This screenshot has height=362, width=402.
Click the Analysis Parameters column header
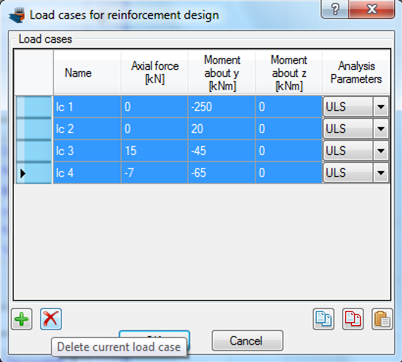(x=356, y=73)
